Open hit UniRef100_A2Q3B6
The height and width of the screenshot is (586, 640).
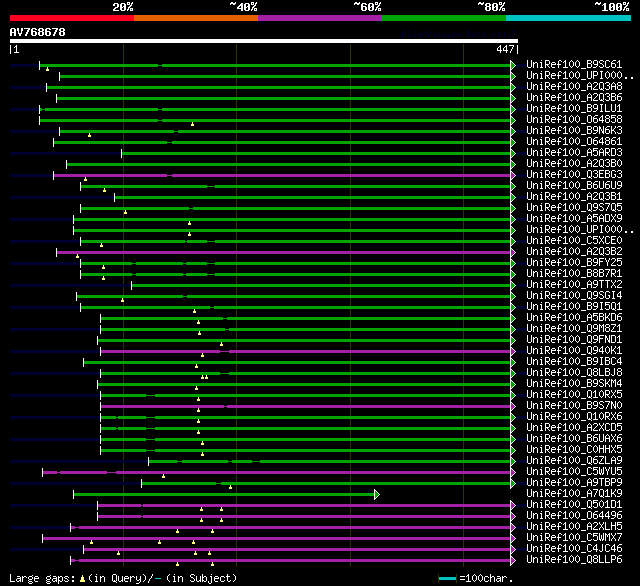(574, 98)
